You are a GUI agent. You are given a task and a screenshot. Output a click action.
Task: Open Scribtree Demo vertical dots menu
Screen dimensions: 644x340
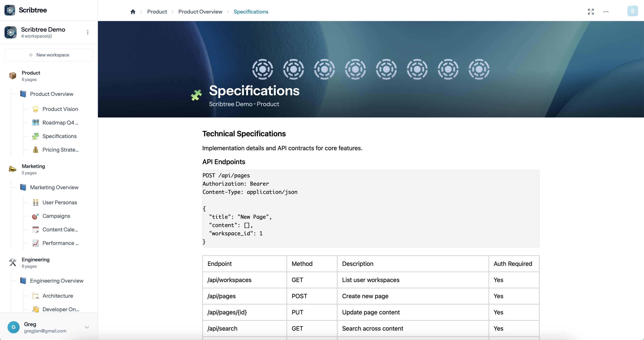click(x=88, y=33)
